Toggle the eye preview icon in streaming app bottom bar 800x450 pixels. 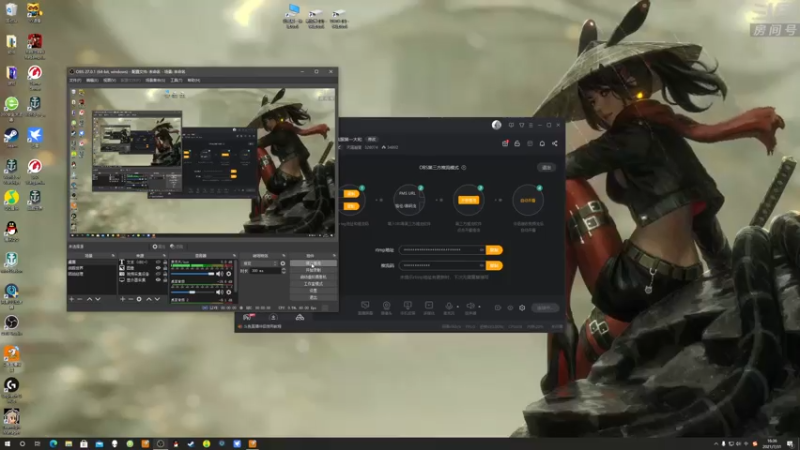click(510, 308)
